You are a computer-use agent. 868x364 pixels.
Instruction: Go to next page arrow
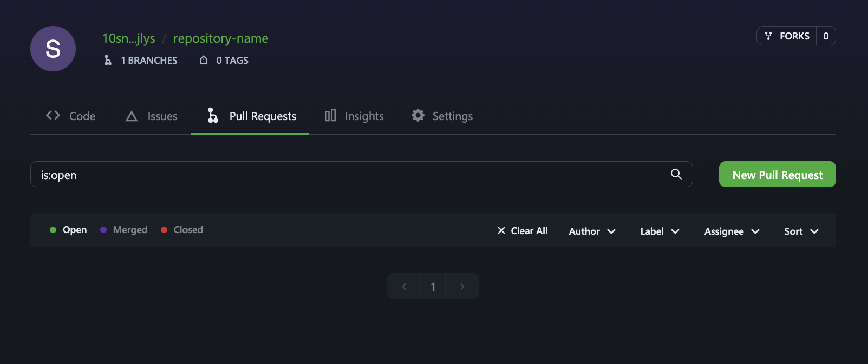coord(462,286)
